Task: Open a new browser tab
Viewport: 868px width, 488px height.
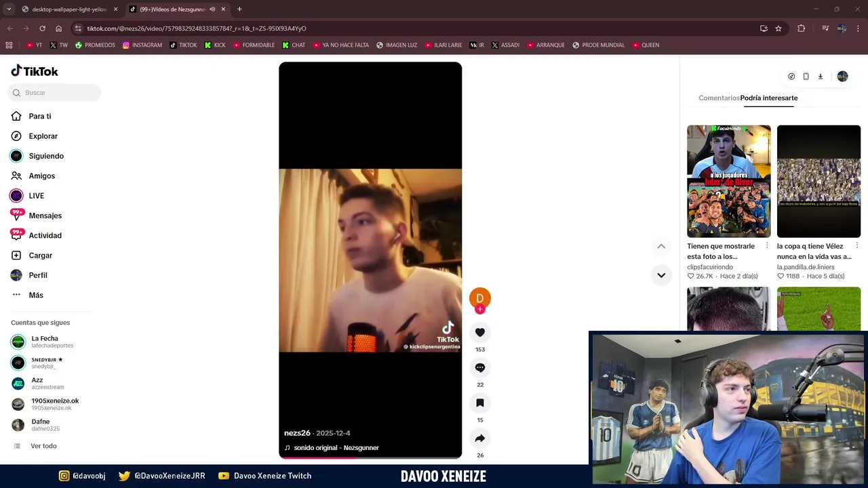Action: (x=239, y=9)
